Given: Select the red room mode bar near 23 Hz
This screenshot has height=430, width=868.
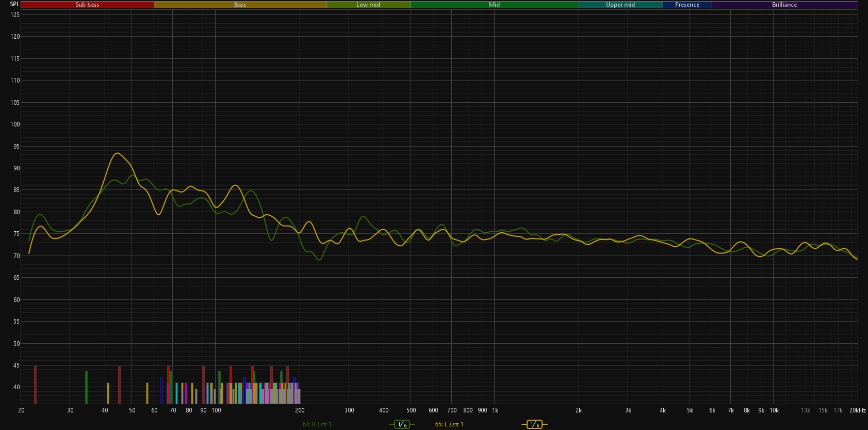Looking at the screenshot, I should pyautogui.click(x=35, y=385).
